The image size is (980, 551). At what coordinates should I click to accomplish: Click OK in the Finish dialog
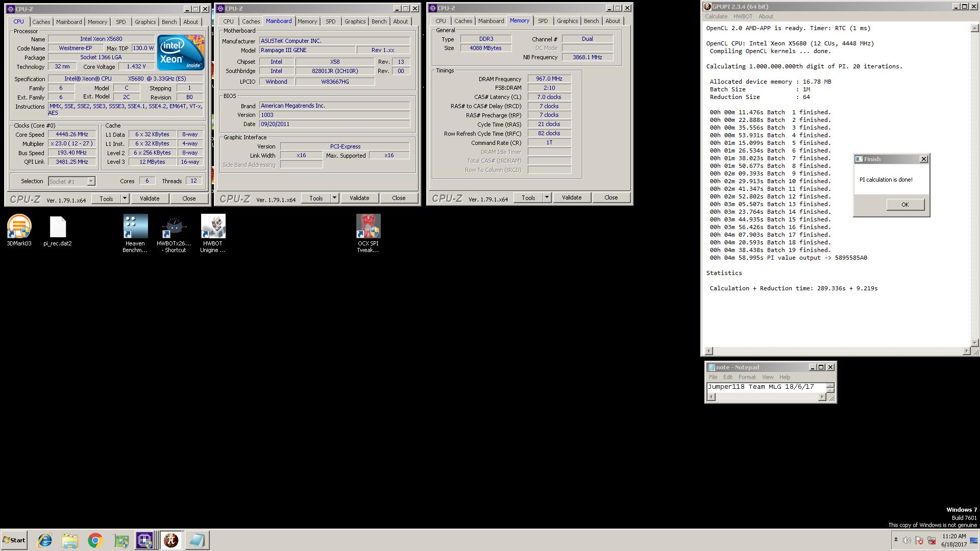(905, 205)
